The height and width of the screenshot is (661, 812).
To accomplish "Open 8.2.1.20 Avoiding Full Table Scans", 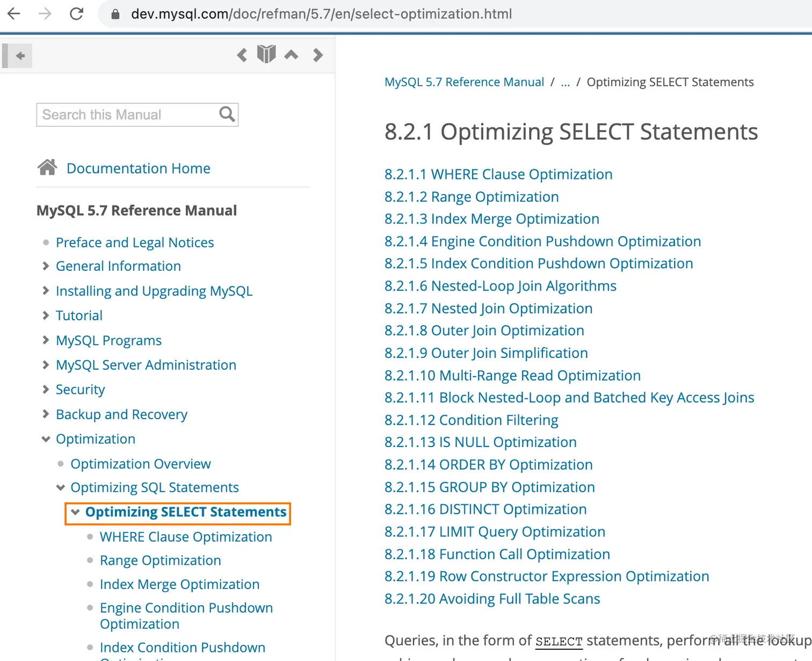I will tap(492, 599).
